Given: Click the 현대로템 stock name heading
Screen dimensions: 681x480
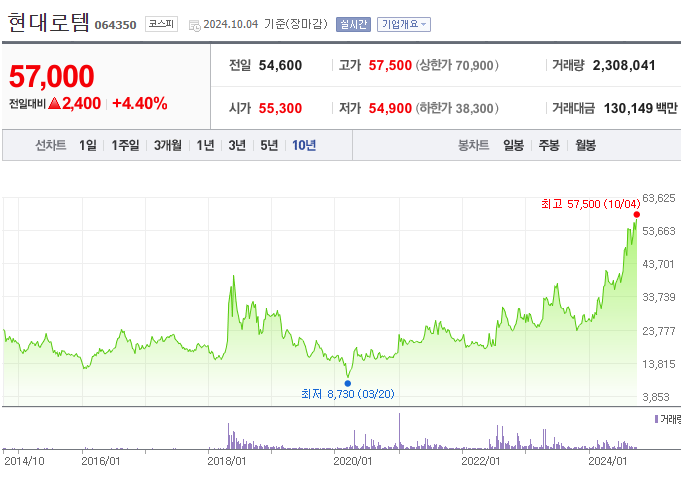Looking at the screenshot, I should click(x=48, y=23).
